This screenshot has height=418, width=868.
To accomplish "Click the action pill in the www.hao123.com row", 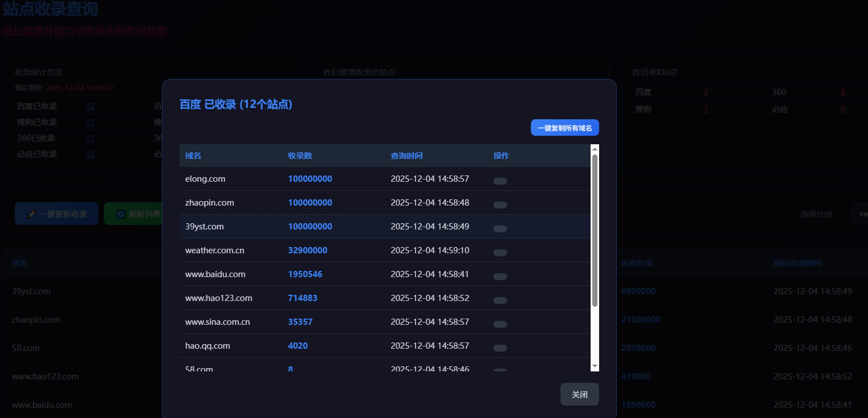I will click(500, 300).
